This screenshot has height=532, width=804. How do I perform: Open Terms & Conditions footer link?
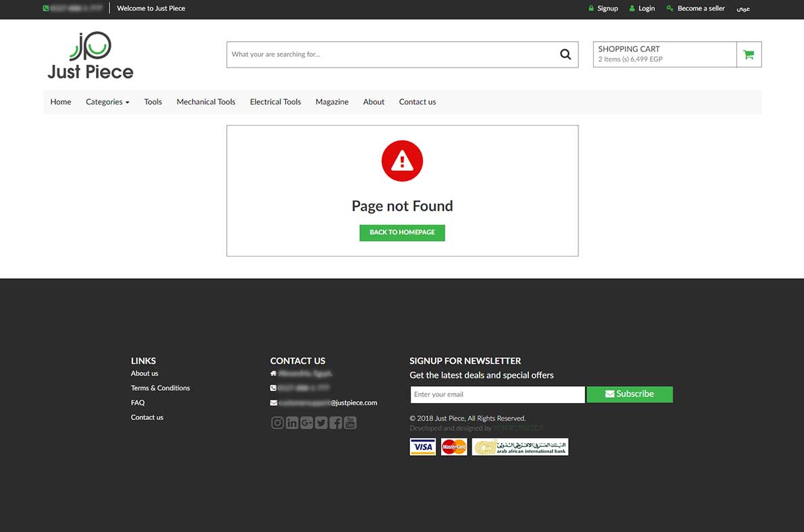click(160, 388)
